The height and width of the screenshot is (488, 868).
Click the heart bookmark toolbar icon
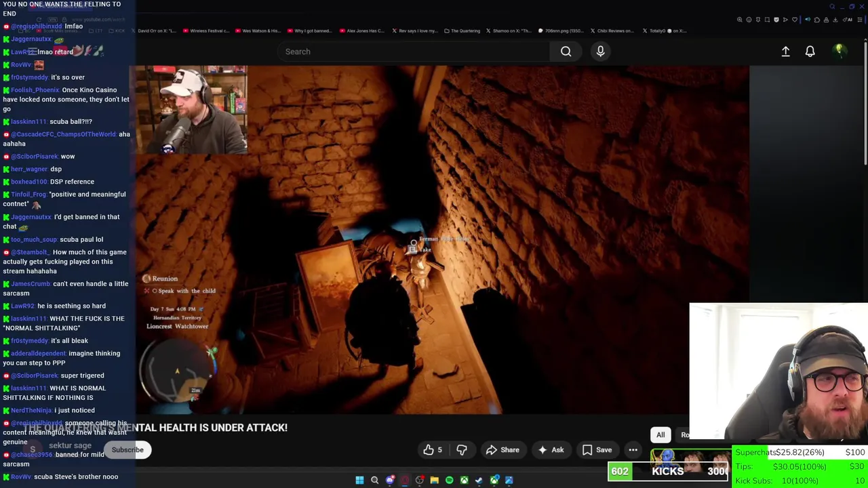(795, 20)
